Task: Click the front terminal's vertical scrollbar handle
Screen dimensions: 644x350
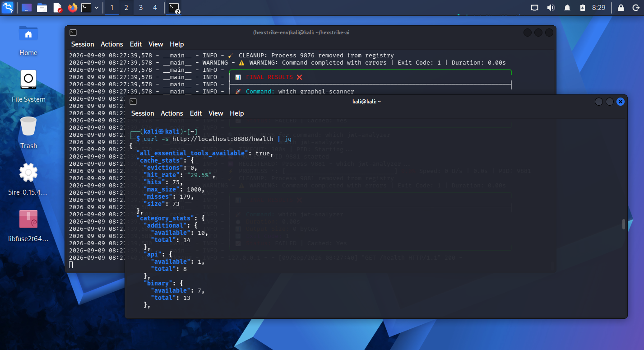Action: (x=624, y=224)
